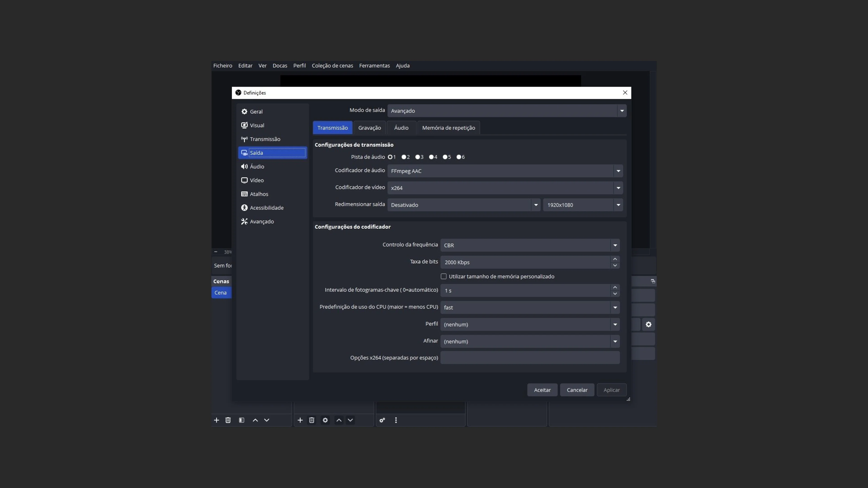Click the Cancelar button
This screenshot has width=868, height=488.
point(577,390)
